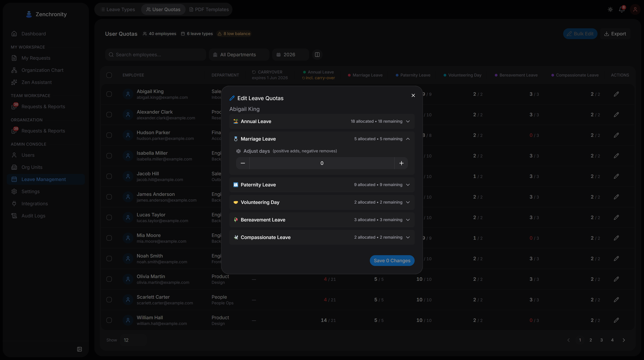Select the William Hall row checkbox

(109, 320)
